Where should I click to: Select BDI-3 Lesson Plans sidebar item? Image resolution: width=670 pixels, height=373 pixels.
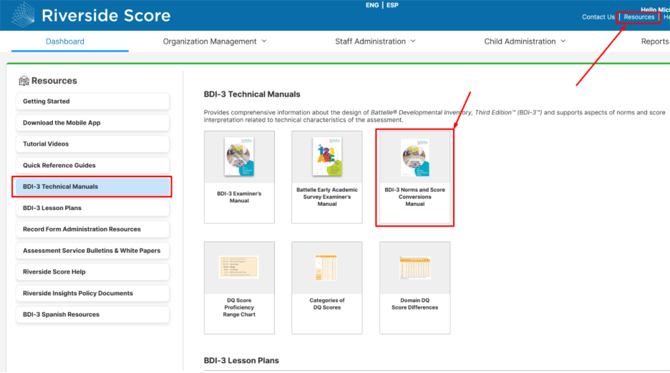[x=92, y=208]
